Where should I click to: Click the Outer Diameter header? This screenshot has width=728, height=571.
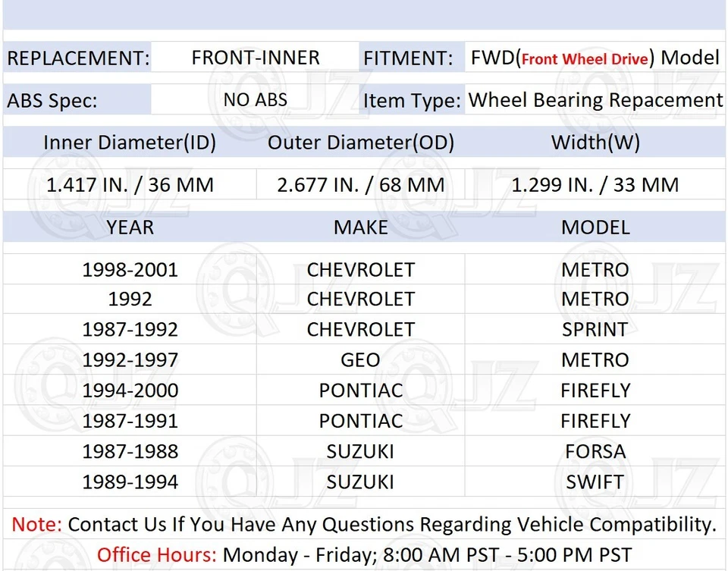pyautogui.click(x=361, y=142)
